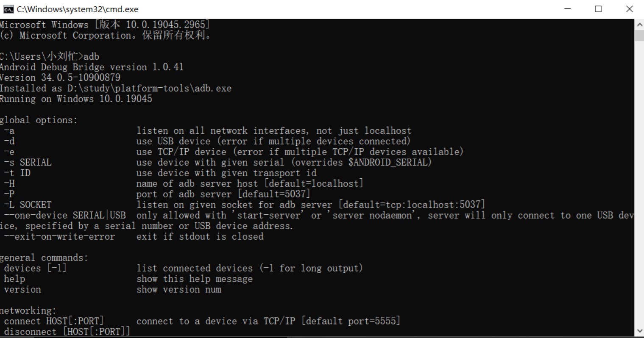
Task: Close the cmd.exe window
Action: point(629,9)
